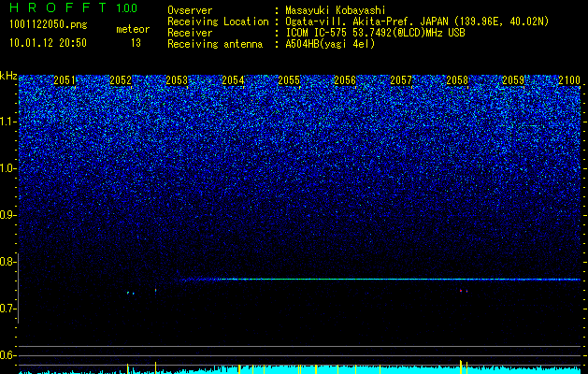Click the Receiving antenna label
Screen dimensions: 588x374
(x=215, y=44)
